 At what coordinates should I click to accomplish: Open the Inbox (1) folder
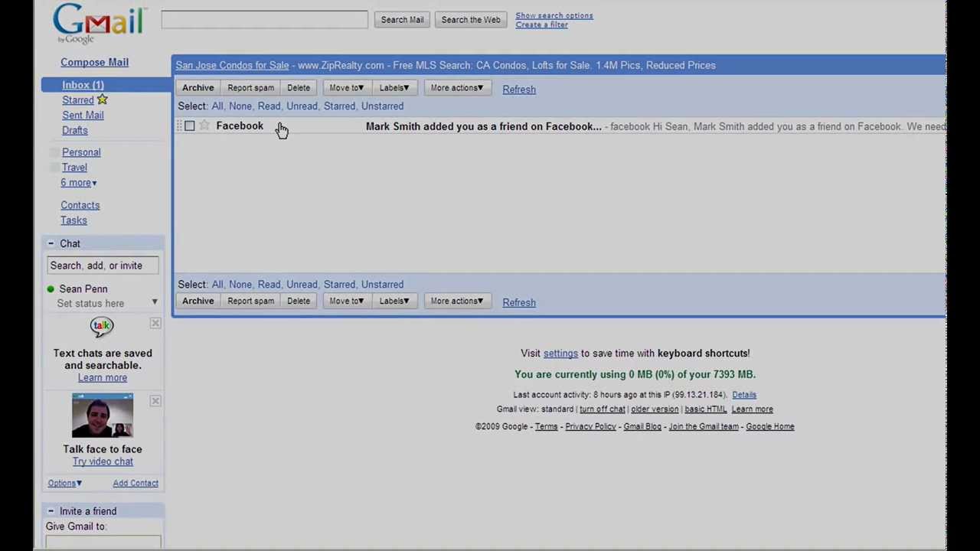pos(83,85)
